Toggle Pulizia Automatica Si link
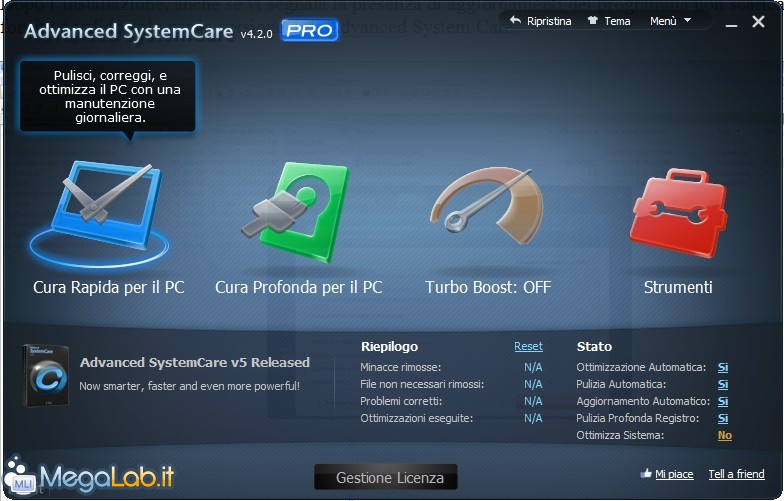Image resolution: width=784 pixels, height=501 pixels. tap(723, 384)
